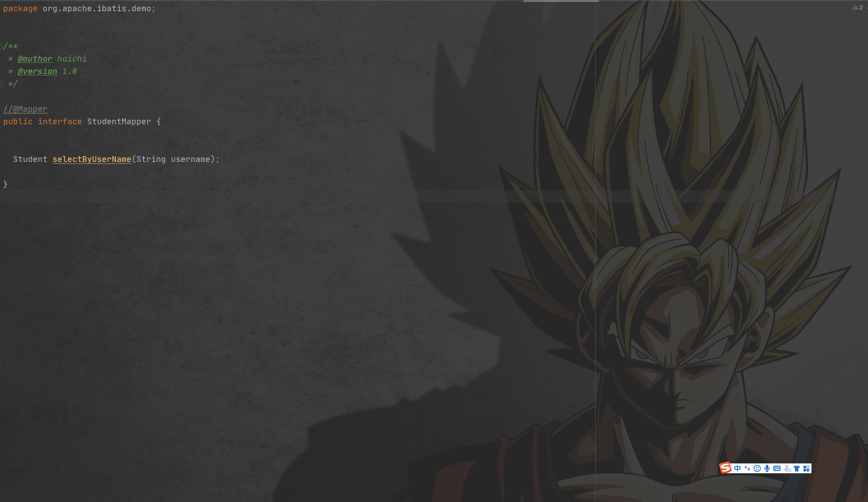
Task: Click the warnings indicator in editor corner
Action: coord(858,7)
